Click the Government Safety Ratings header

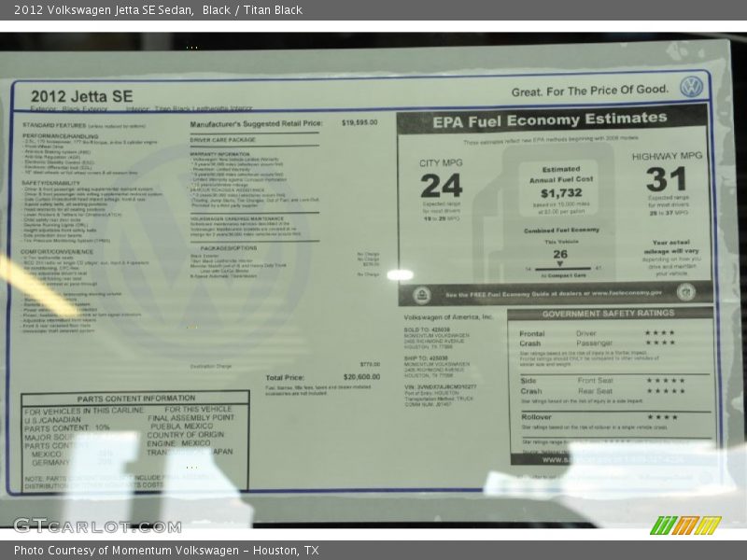pos(608,314)
